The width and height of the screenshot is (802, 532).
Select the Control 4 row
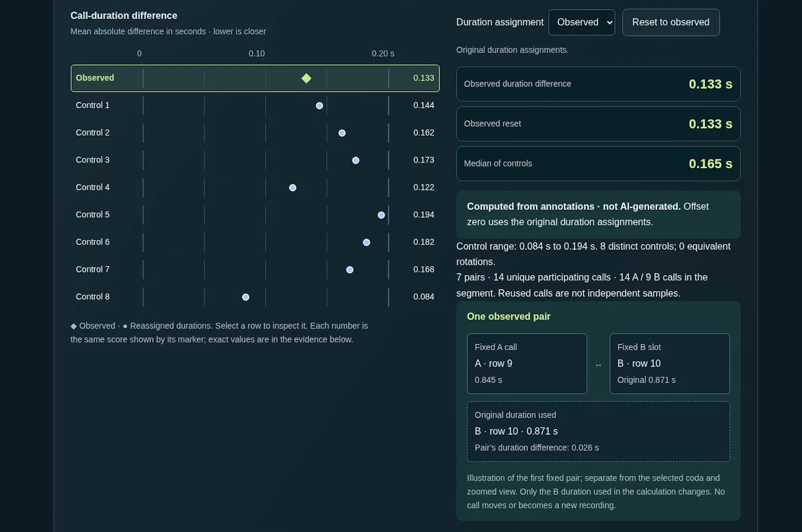pos(255,187)
